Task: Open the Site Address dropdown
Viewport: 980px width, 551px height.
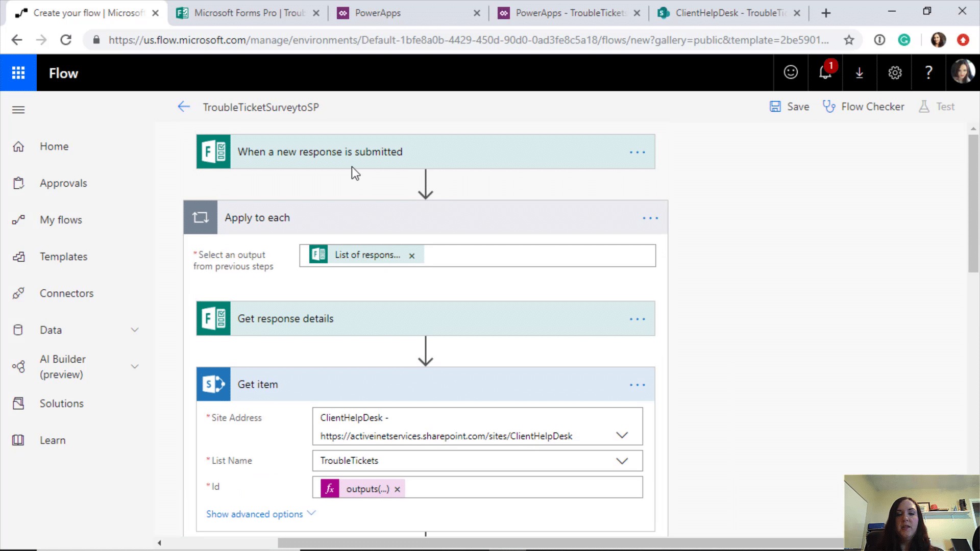Action: pos(622,435)
